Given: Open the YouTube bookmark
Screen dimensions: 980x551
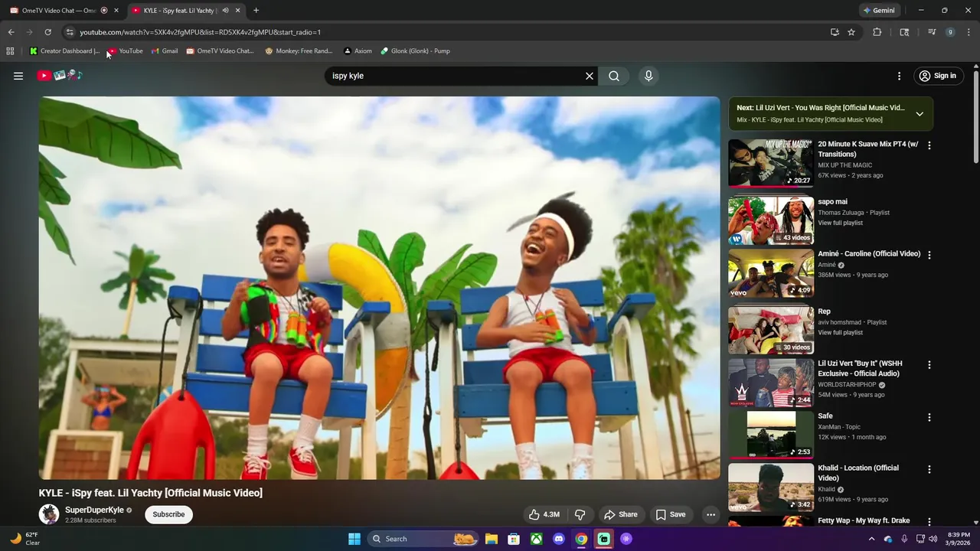Looking at the screenshot, I should [125, 51].
